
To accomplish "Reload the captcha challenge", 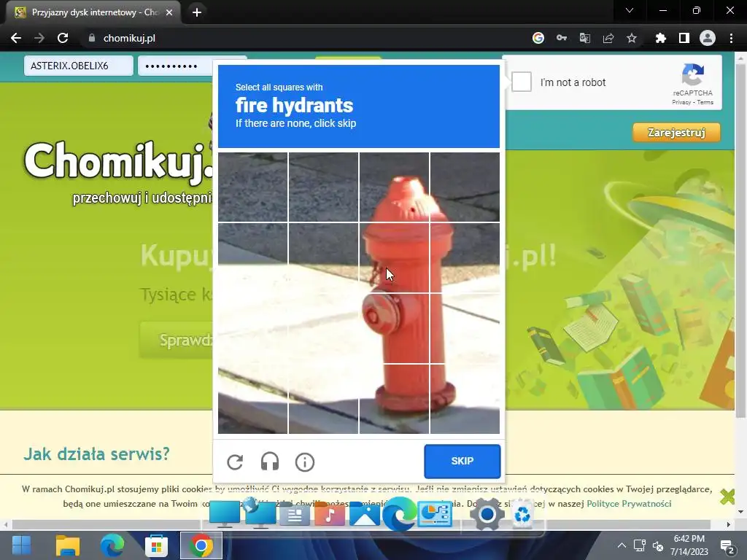I will click(x=235, y=462).
